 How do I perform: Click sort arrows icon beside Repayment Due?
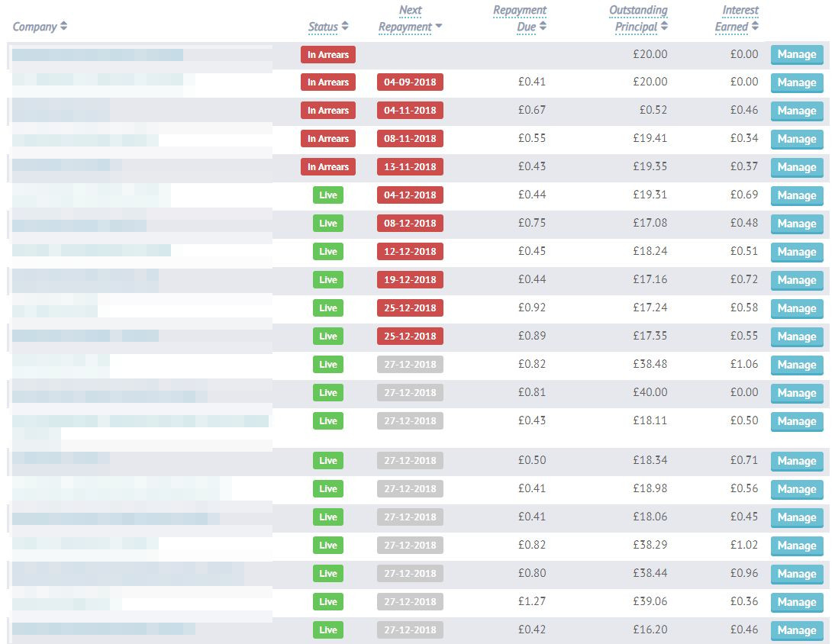tap(543, 25)
